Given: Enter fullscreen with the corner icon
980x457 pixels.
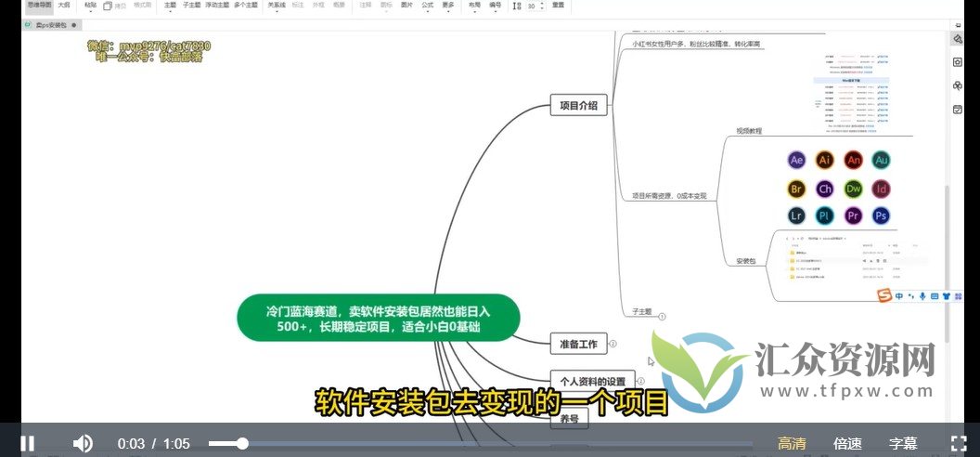Looking at the screenshot, I should click(958, 443).
